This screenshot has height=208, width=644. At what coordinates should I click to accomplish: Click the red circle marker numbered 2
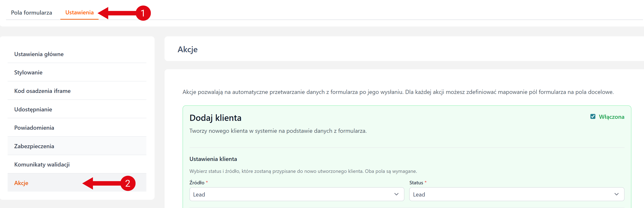coord(128,183)
